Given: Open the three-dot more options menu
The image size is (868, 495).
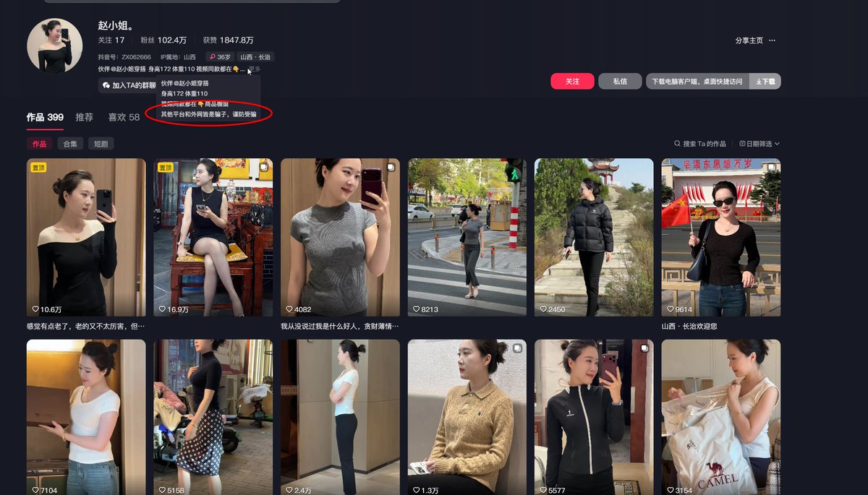Looking at the screenshot, I should [772, 40].
